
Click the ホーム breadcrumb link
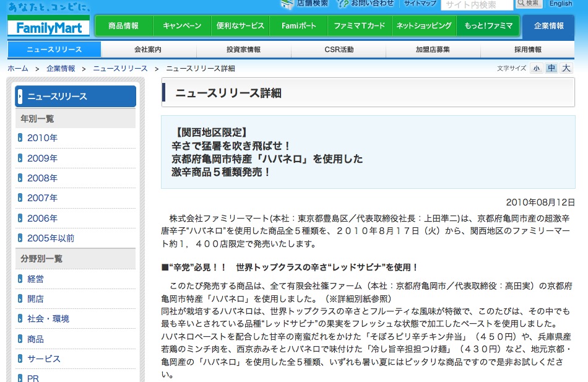point(18,69)
